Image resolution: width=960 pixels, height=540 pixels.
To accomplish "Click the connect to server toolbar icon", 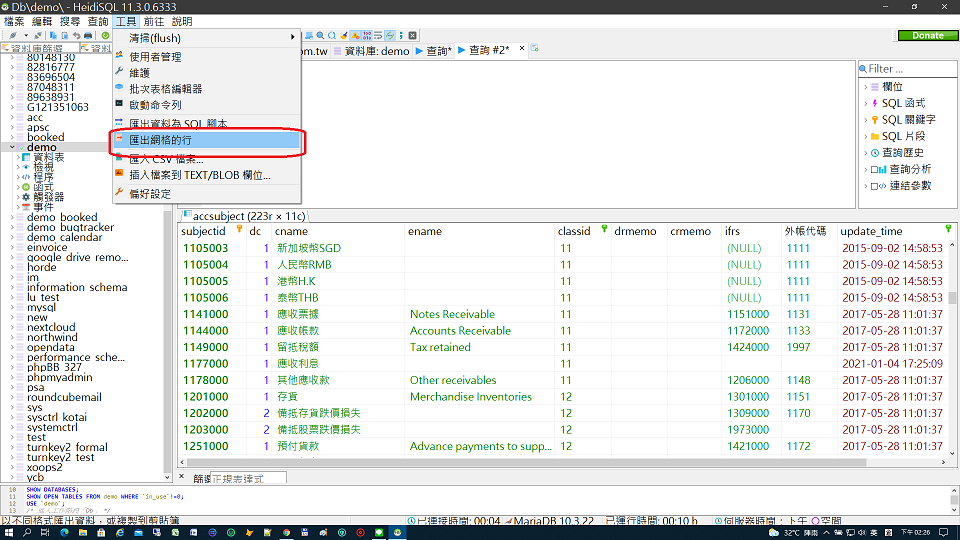I will coord(12,36).
